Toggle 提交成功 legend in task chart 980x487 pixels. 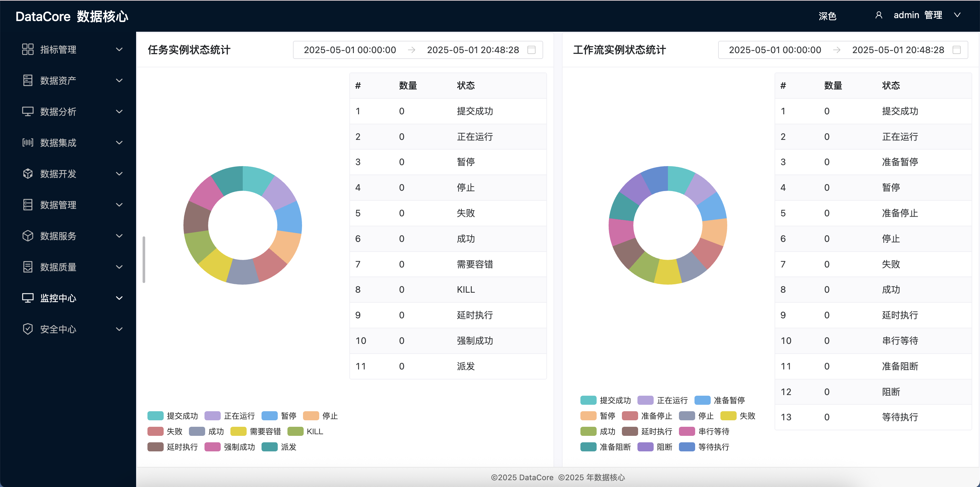(173, 416)
